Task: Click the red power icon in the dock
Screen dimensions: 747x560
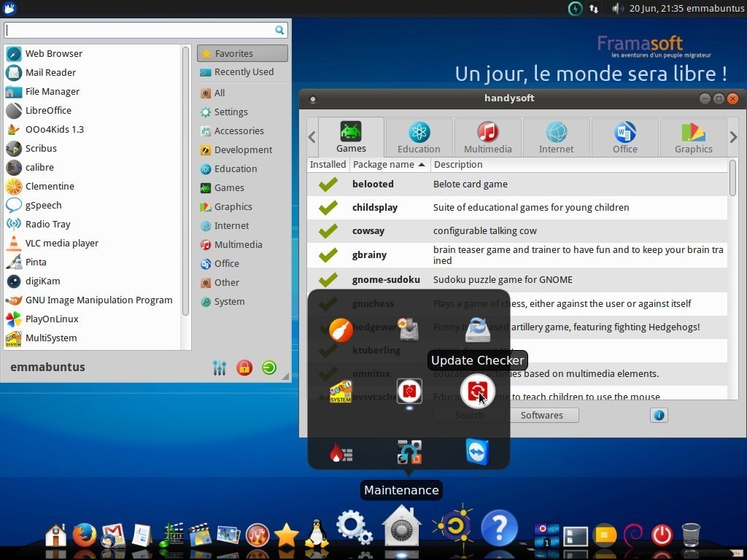Action: point(662,535)
